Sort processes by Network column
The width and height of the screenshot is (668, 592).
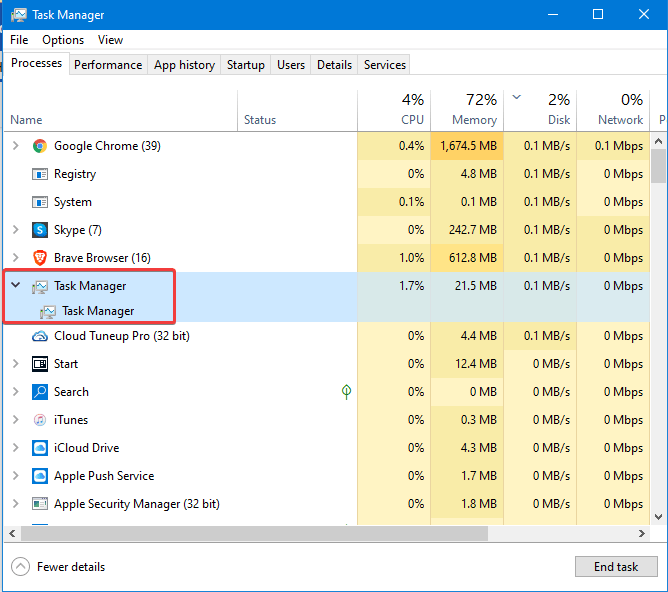pyautogui.click(x=613, y=111)
